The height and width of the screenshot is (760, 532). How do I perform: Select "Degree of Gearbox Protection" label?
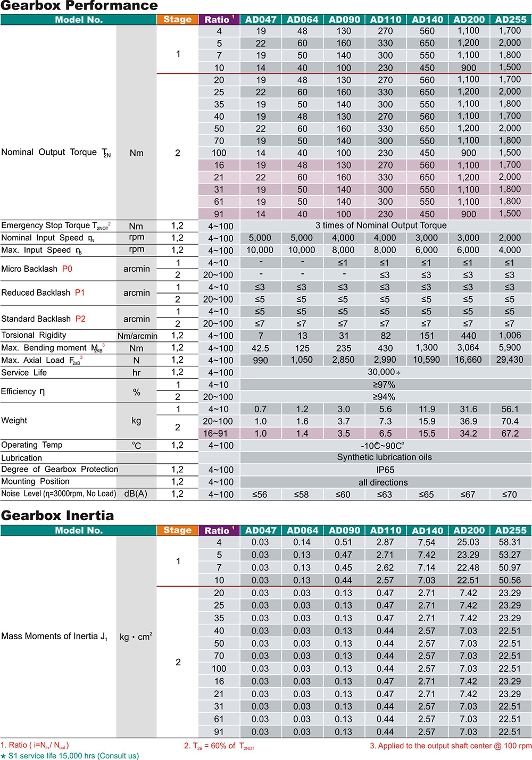[x=60, y=469]
